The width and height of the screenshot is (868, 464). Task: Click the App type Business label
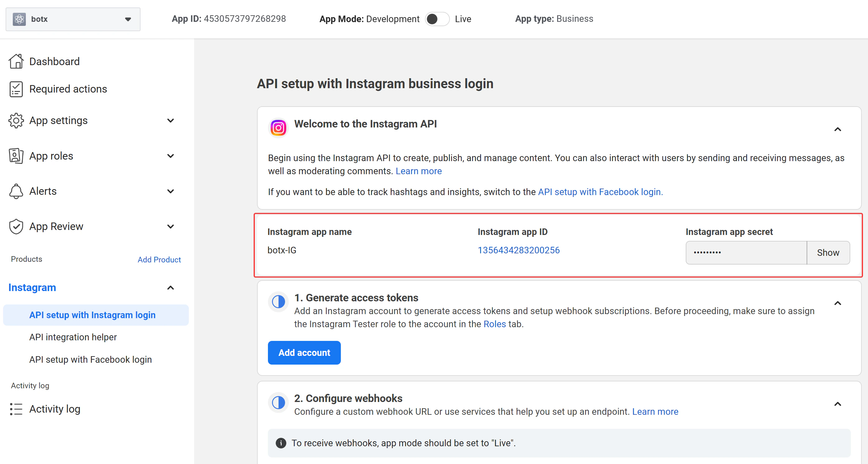tap(554, 19)
